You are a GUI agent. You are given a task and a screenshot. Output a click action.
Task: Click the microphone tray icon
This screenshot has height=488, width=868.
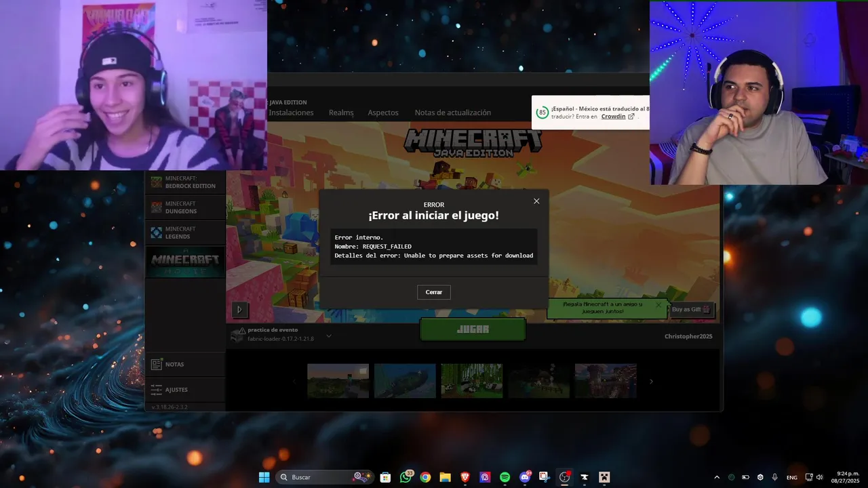point(775,477)
